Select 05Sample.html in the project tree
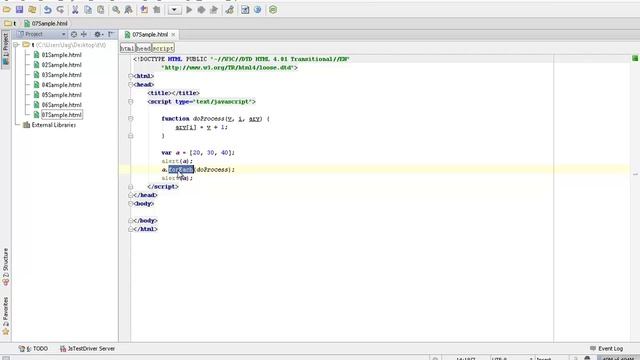Image resolution: width=640 pixels, height=360 pixels. (61, 95)
